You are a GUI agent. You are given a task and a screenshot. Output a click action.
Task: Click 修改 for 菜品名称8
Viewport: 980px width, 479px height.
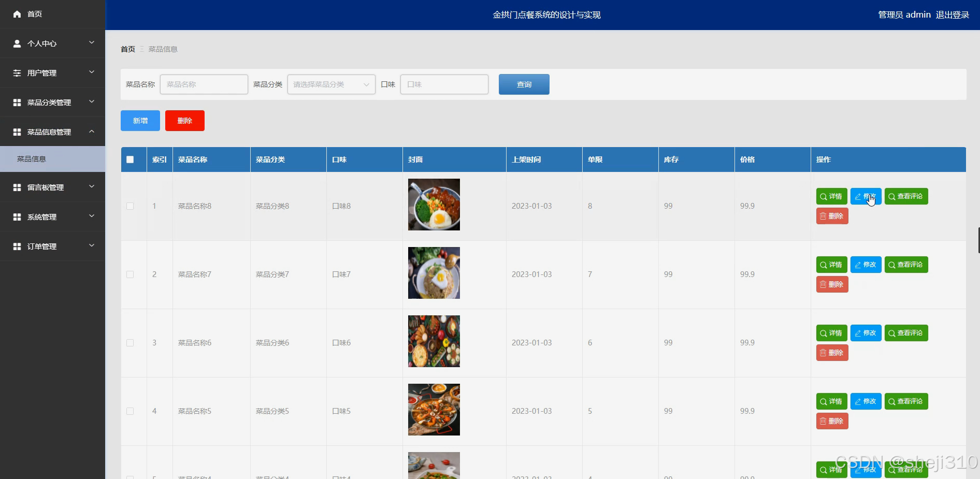click(x=866, y=196)
